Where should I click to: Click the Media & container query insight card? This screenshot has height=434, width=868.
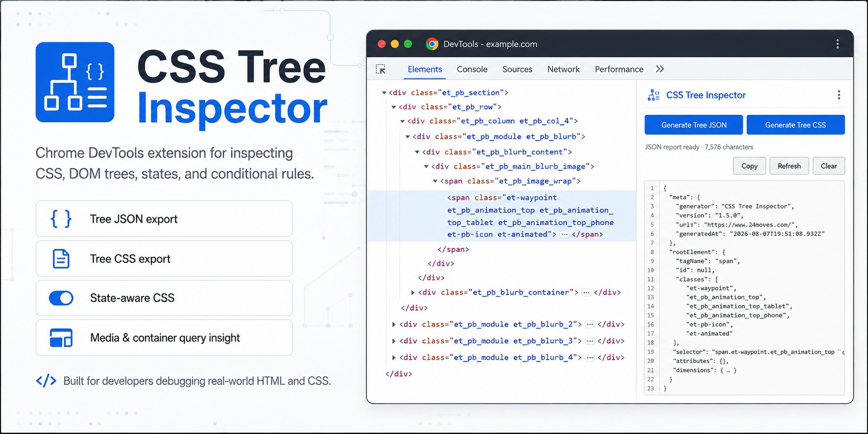click(164, 338)
